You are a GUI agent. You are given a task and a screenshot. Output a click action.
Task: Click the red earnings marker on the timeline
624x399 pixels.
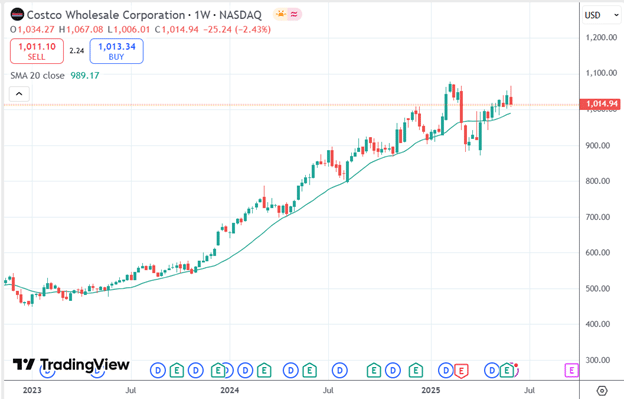(x=461, y=371)
